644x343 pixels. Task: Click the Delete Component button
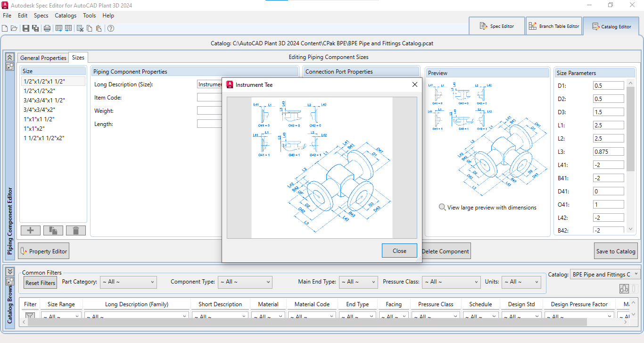(446, 251)
